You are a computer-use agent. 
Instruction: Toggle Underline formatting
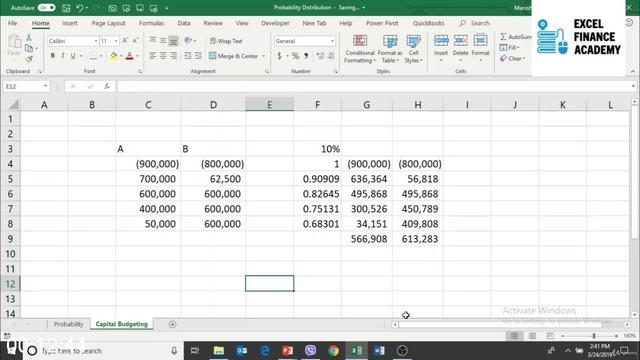click(x=73, y=56)
